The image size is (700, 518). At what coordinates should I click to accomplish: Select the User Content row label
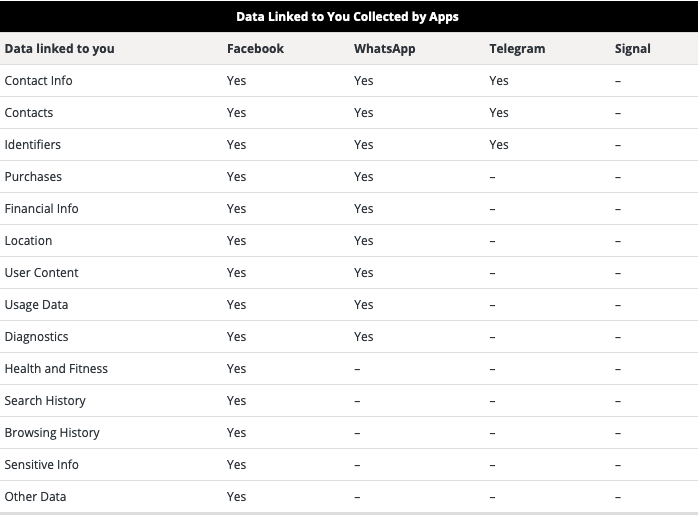(x=42, y=273)
